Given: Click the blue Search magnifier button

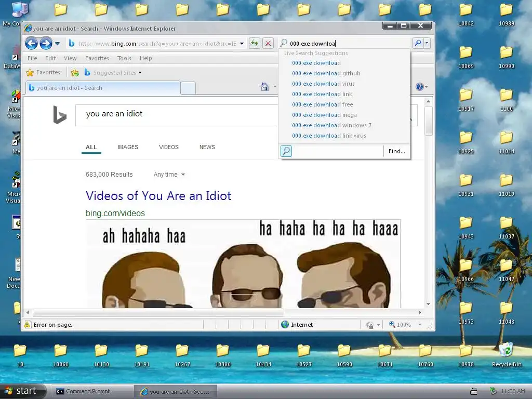Looking at the screenshot, I should click(418, 43).
